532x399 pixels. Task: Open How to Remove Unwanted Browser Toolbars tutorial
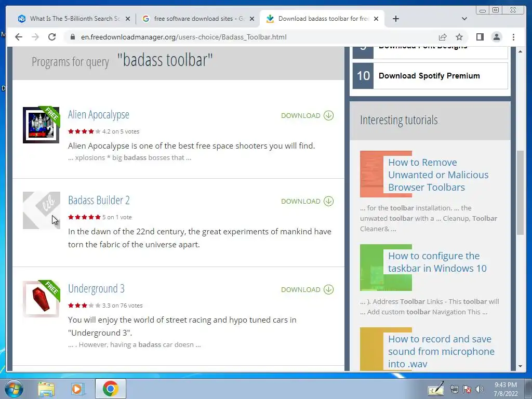pos(438,175)
